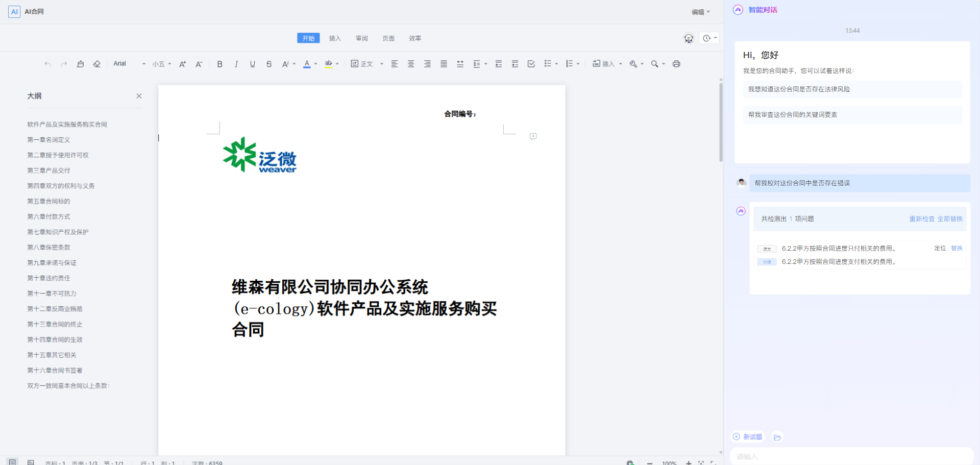Image resolution: width=980 pixels, height=465 pixels.
Task: Toggle bold formatting
Action: 219,64
